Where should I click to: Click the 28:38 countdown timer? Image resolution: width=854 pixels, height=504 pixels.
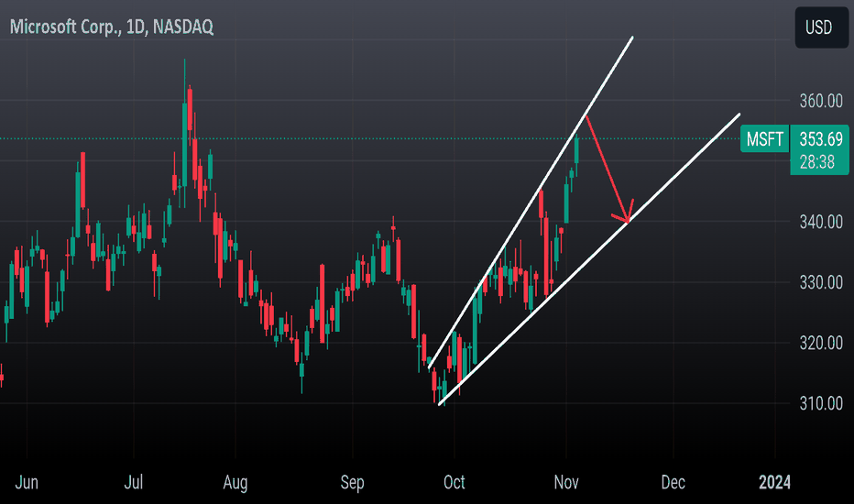tap(817, 162)
